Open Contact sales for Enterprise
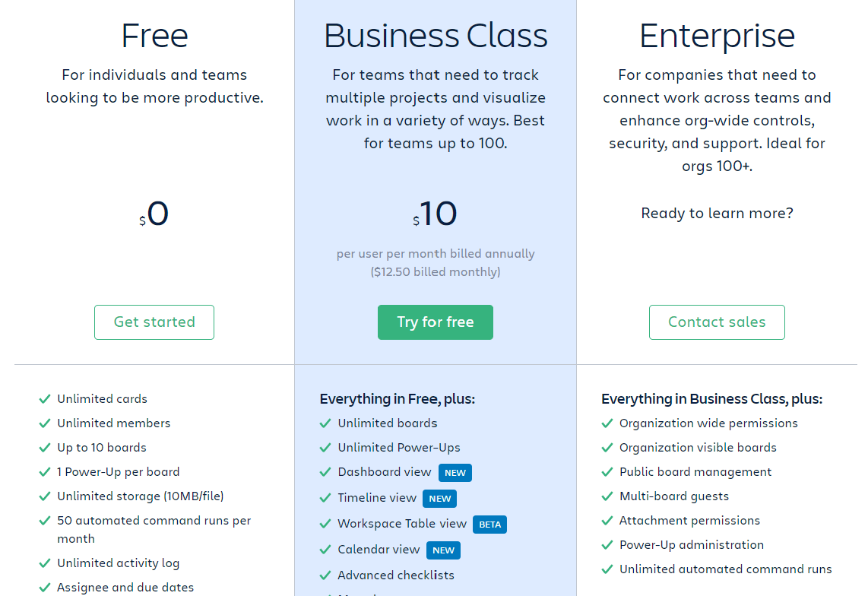The height and width of the screenshot is (596, 868). [717, 322]
